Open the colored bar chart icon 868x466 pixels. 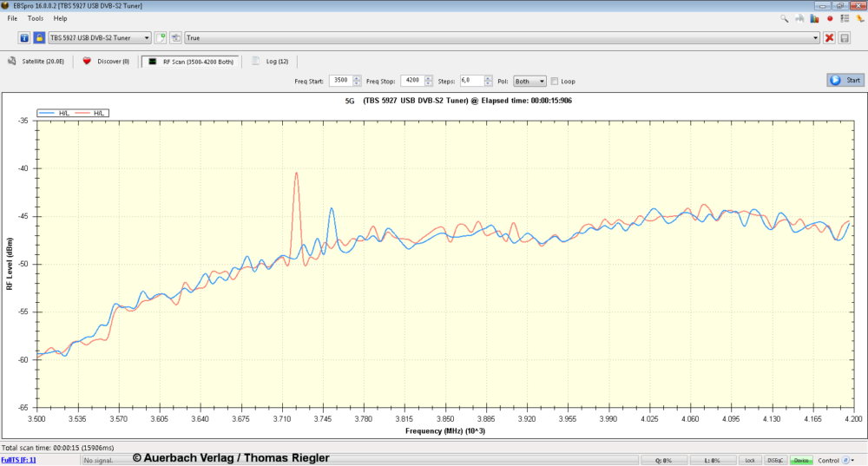tap(814, 18)
